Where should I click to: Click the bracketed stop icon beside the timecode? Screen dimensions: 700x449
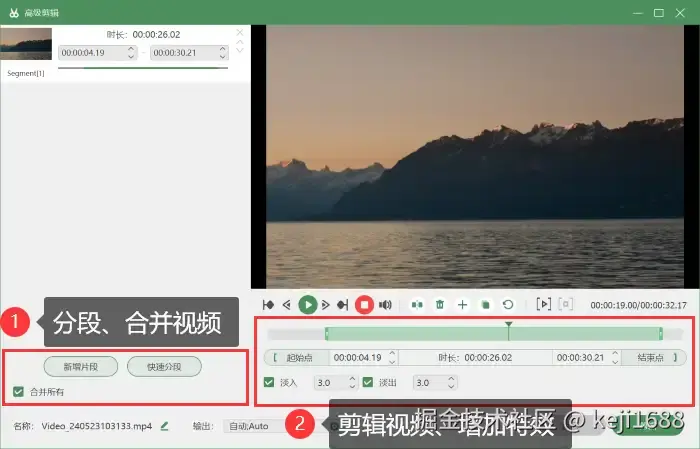(x=566, y=304)
